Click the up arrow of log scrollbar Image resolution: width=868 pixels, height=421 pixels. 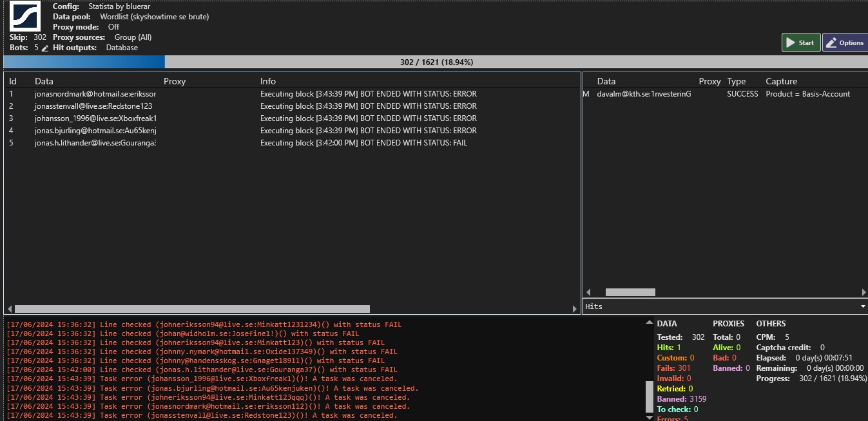point(649,322)
